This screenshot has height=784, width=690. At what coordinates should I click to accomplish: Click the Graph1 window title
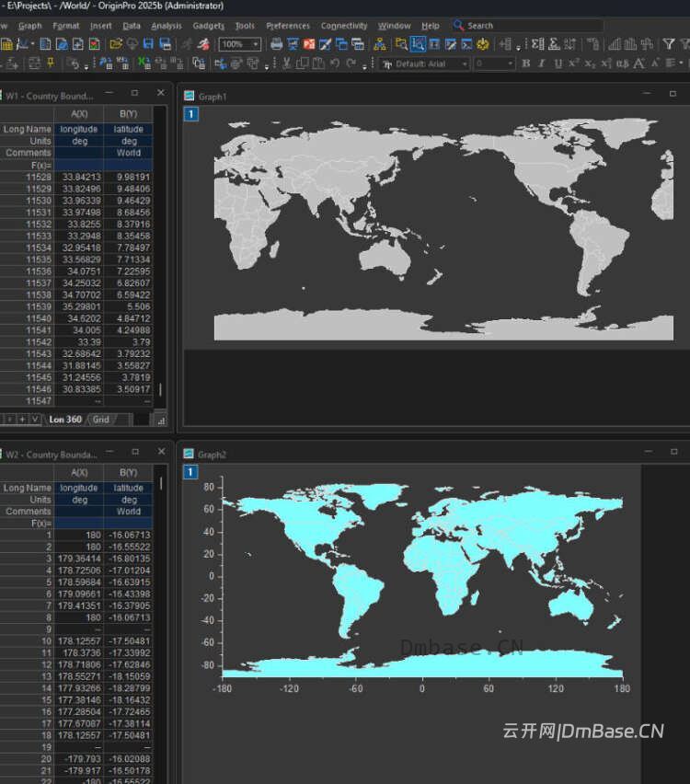click(x=212, y=97)
